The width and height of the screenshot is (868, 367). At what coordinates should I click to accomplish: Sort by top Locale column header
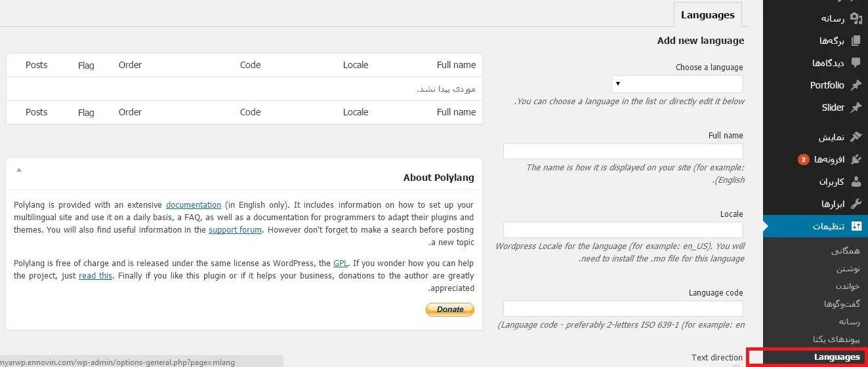[x=356, y=65]
